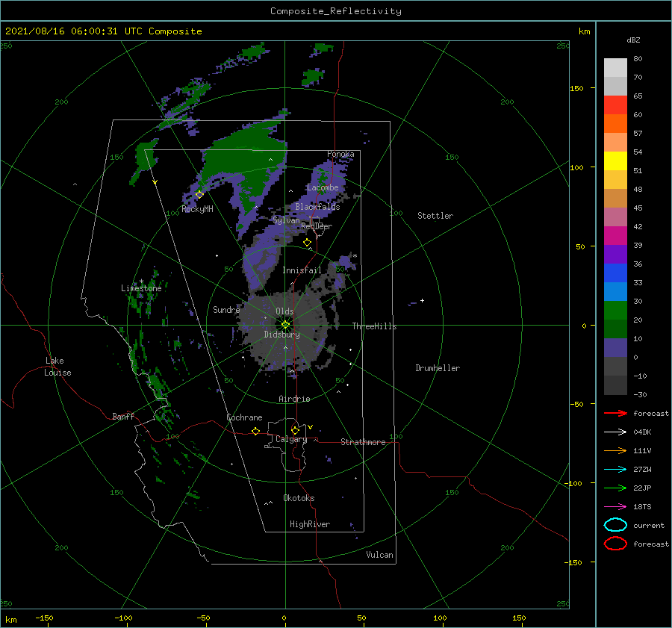
Task: Click the yellow diamond marker near RockyMH
Action: (199, 195)
